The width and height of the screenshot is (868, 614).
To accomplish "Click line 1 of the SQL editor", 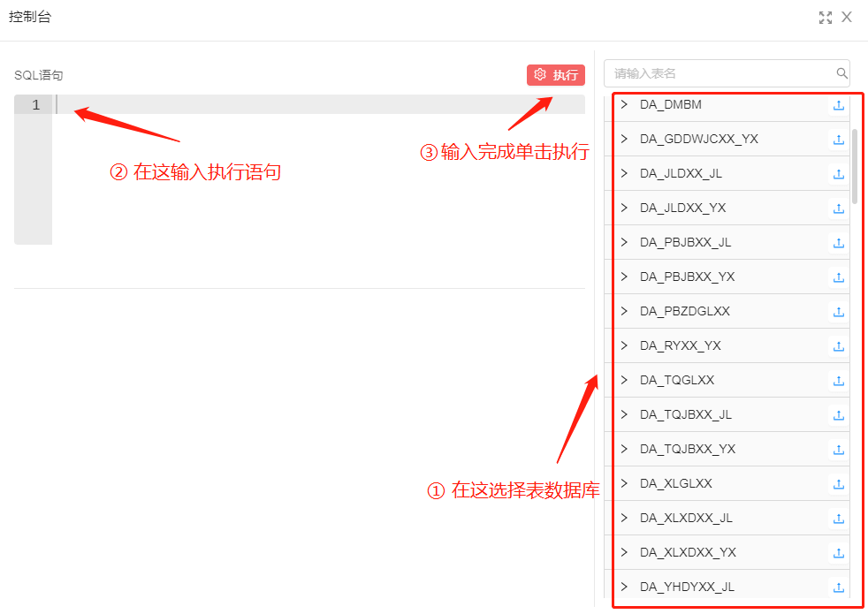I will 318,105.
